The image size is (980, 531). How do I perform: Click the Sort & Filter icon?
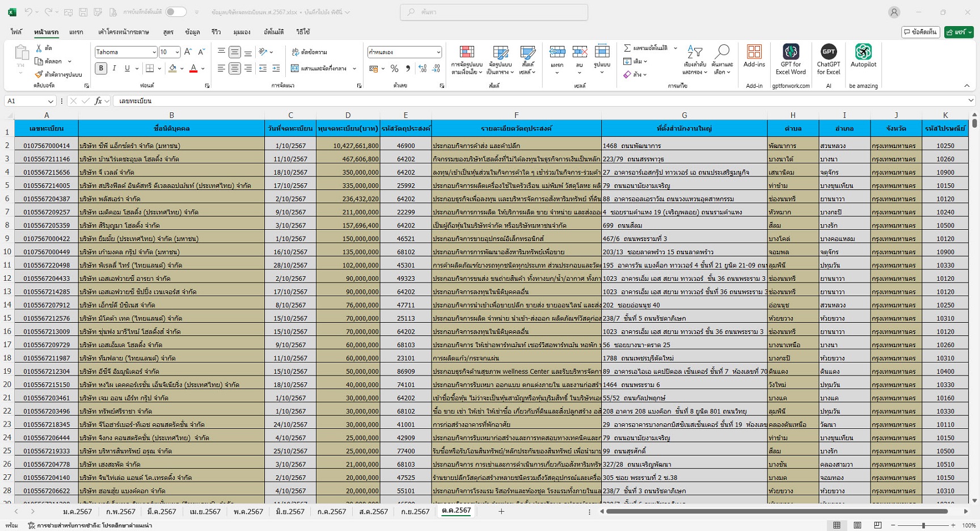click(x=695, y=52)
